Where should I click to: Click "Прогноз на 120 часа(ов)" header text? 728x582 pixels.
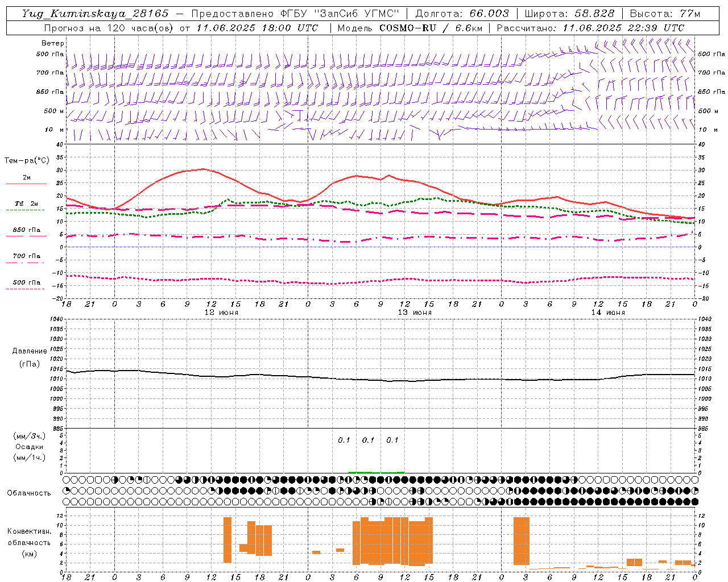click(109, 28)
